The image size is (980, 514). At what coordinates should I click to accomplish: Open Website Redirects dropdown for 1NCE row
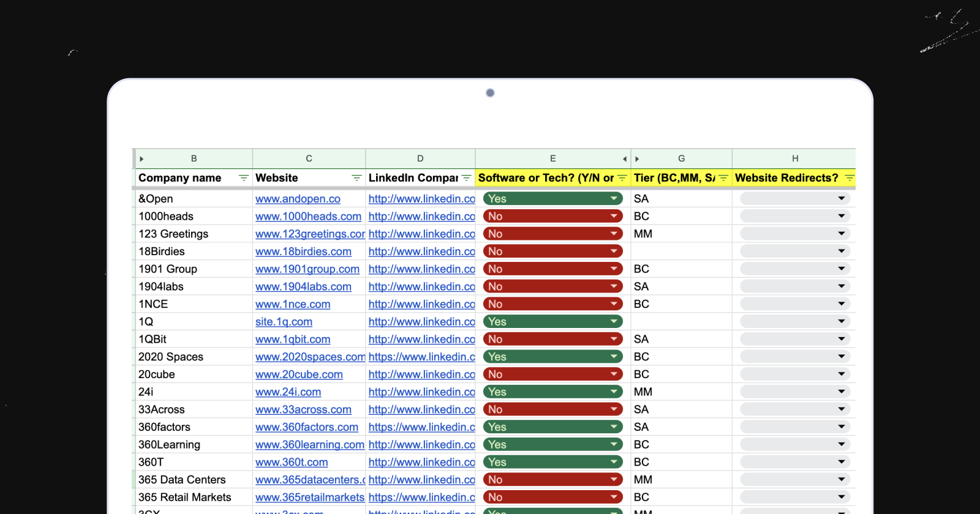coord(795,304)
